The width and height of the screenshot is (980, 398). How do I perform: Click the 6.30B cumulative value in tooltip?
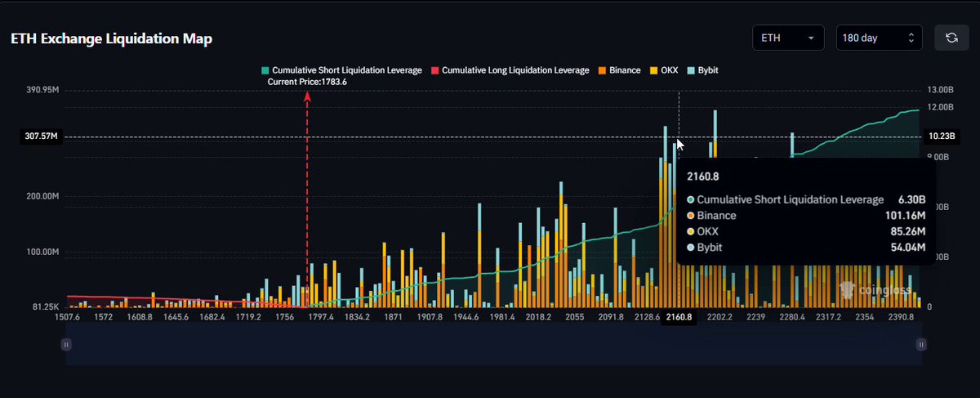tap(911, 199)
